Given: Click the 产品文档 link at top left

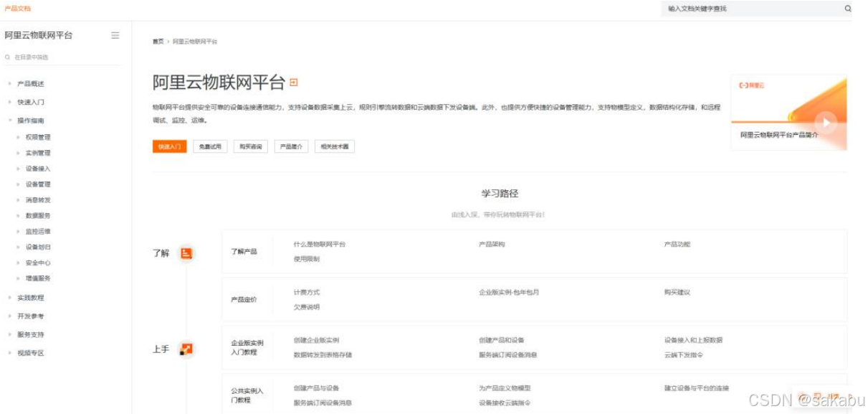Looking at the screenshot, I should [17, 9].
